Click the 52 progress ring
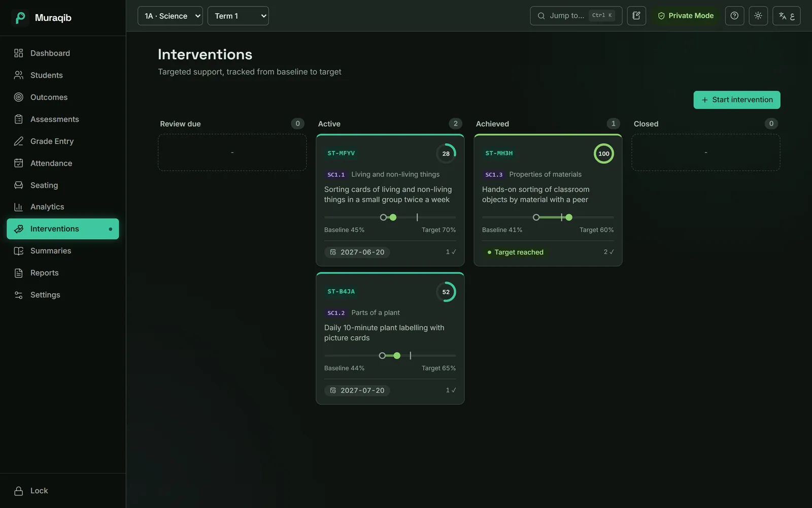 (446, 292)
